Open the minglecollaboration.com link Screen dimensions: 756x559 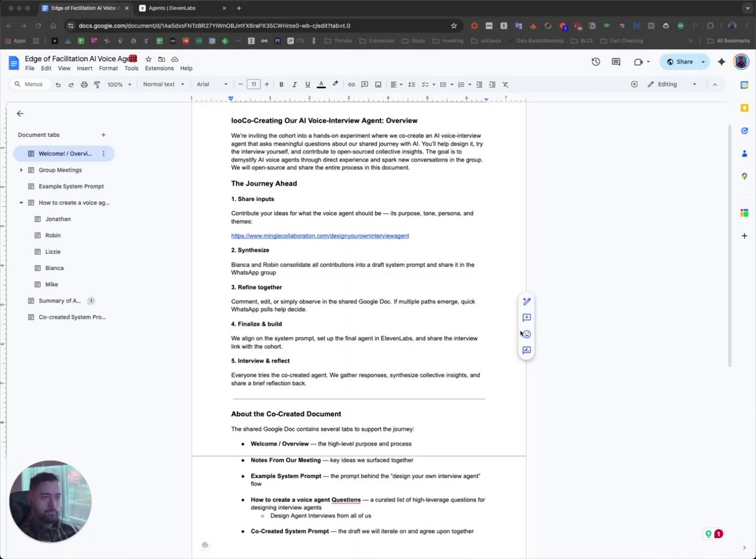coord(320,236)
